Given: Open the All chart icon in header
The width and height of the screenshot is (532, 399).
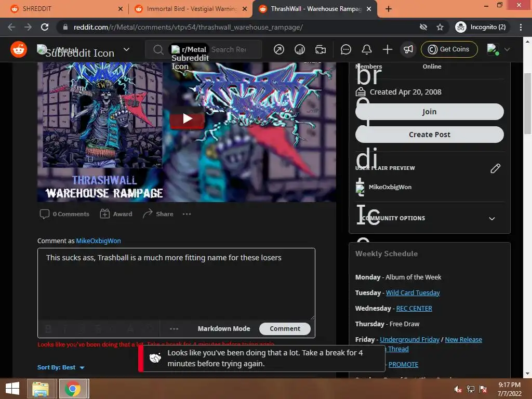Looking at the screenshot, I should click(299, 49).
